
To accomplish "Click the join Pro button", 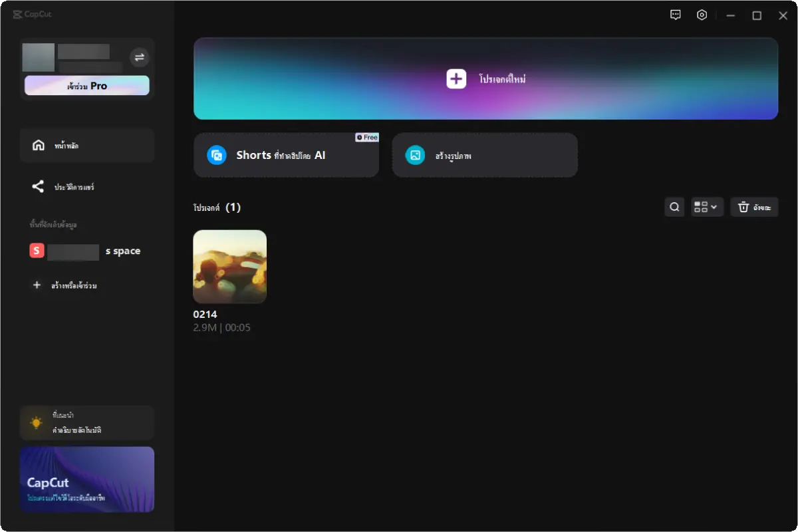I will (x=87, y=86).
